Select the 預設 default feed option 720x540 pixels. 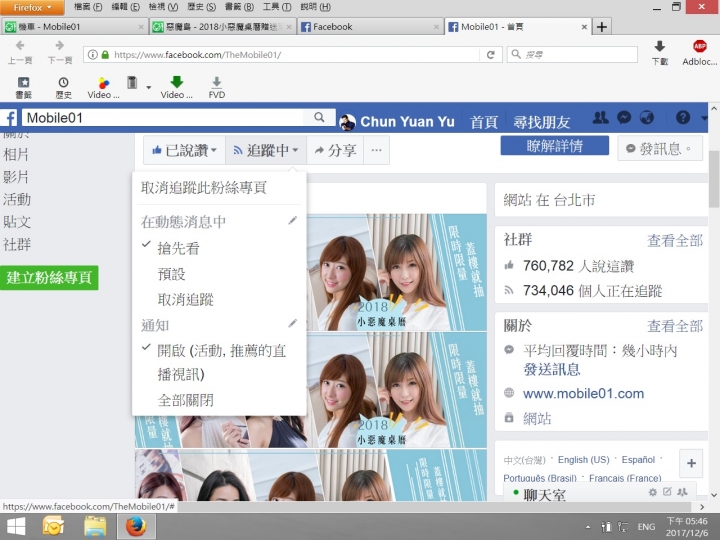point(171,274)
